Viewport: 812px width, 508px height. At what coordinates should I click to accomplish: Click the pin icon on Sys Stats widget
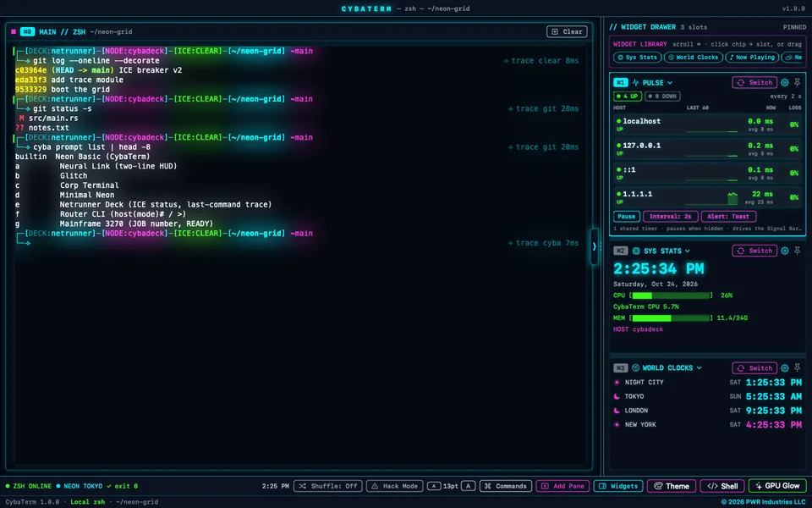797,251
